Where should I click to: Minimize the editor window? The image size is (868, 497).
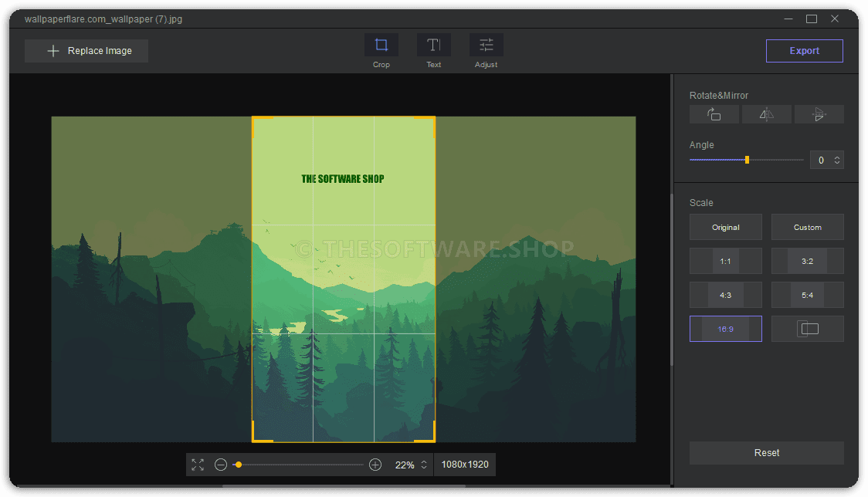788,19
